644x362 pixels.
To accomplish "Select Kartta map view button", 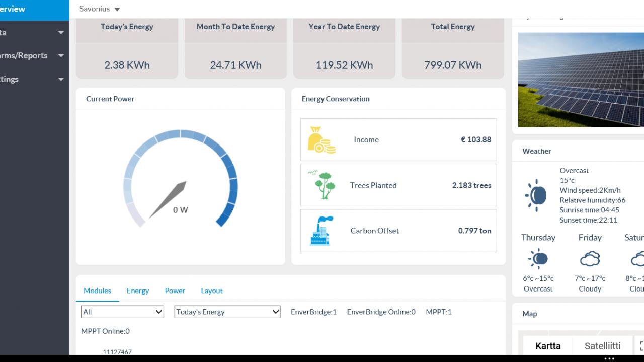I will coord(548,345).
